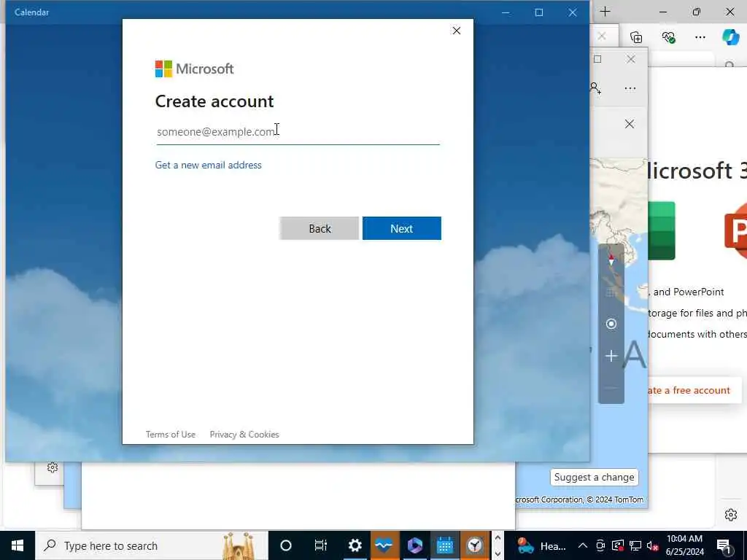The image size is (747, 560).
Task: Open Edge Browser essentials heart icon
Action: (668, 37)
